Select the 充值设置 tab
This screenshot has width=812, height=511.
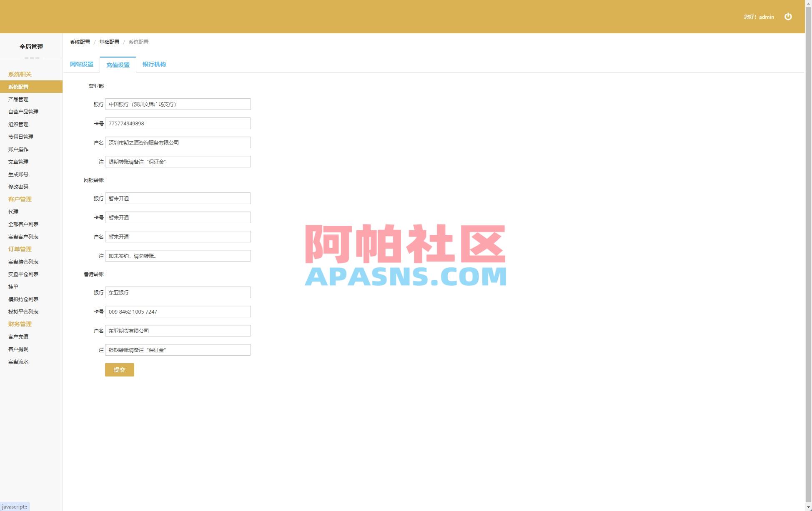[118, 65]
